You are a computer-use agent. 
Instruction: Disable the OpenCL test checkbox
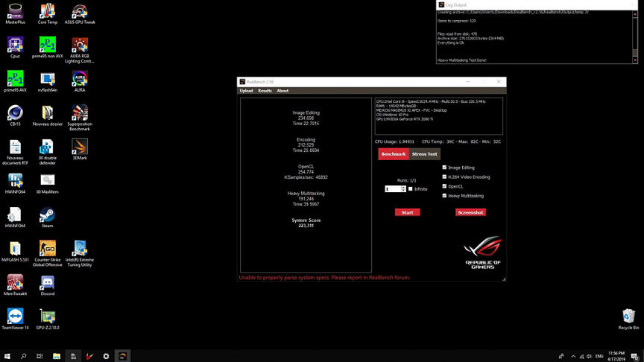(x=445, y=186)
